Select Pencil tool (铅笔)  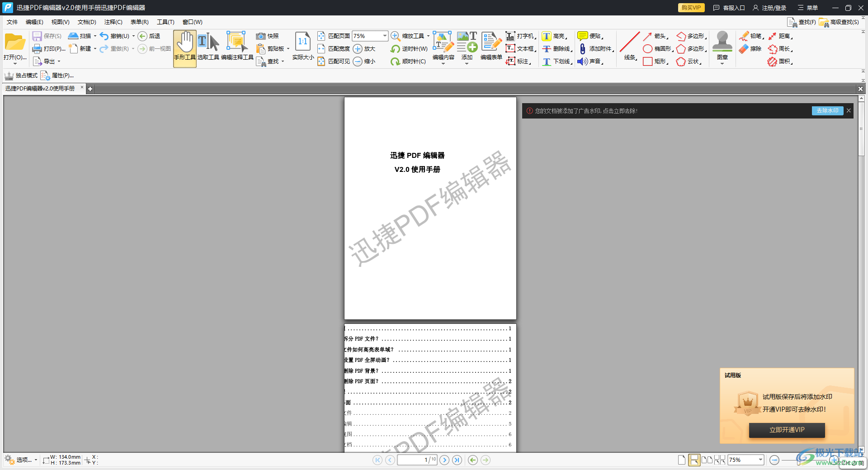(751, 36)
